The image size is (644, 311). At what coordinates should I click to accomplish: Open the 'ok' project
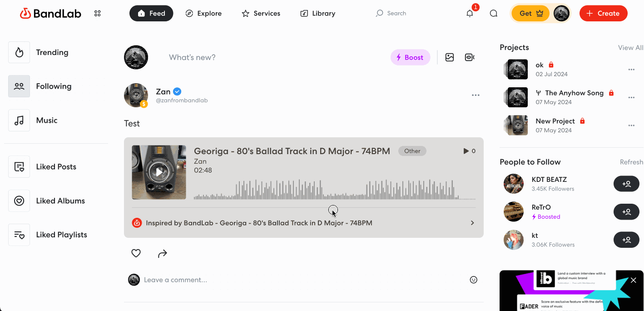540,65
